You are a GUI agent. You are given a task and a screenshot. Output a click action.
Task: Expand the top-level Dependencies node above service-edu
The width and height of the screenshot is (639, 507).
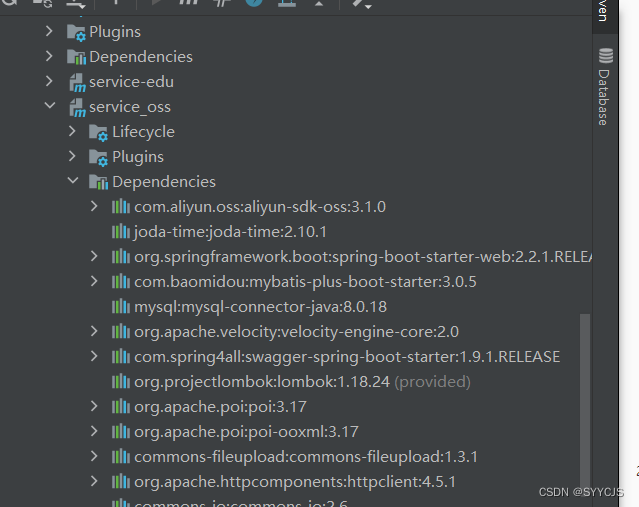49,56
